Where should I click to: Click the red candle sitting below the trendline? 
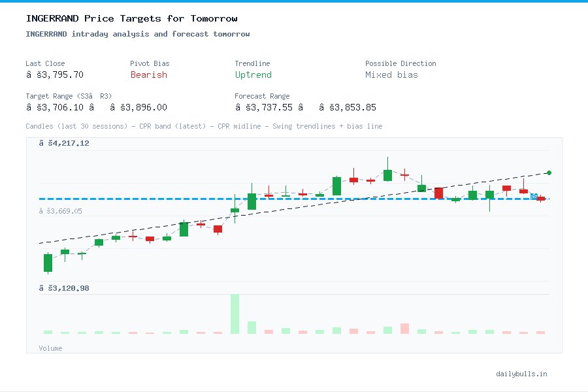[217, 229]
